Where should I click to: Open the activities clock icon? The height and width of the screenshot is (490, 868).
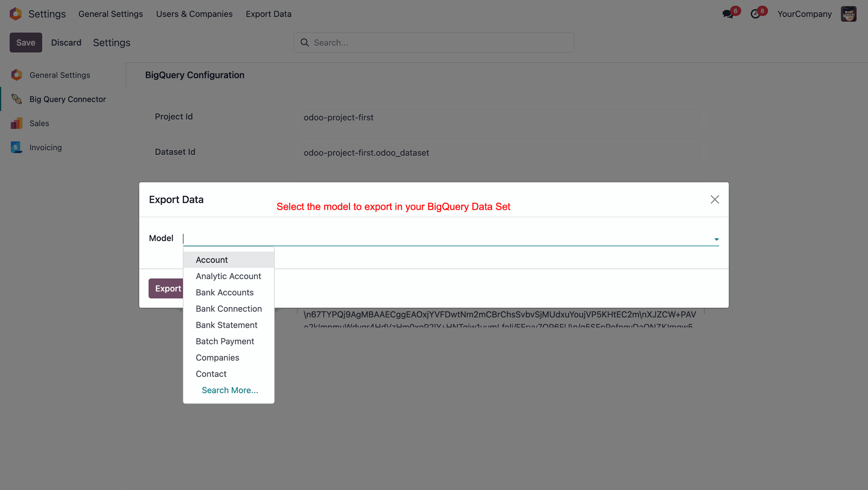click(x=755, y=14)
